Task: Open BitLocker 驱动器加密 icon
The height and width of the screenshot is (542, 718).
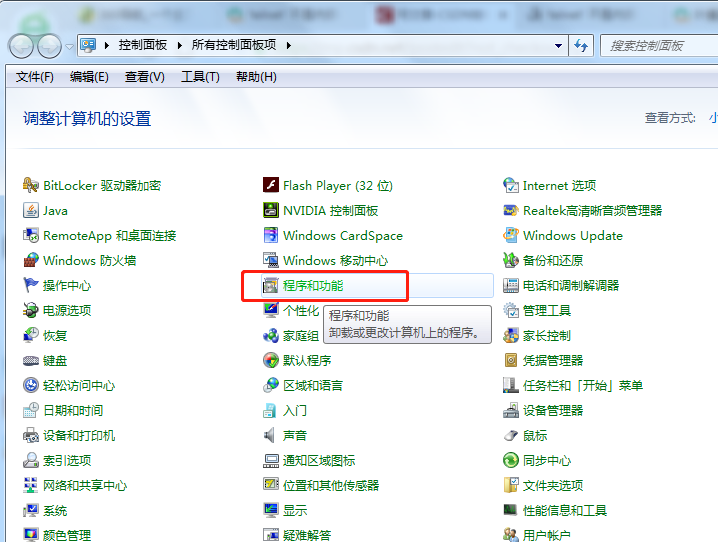Action: pyautogui.click(x=31, y=185)
